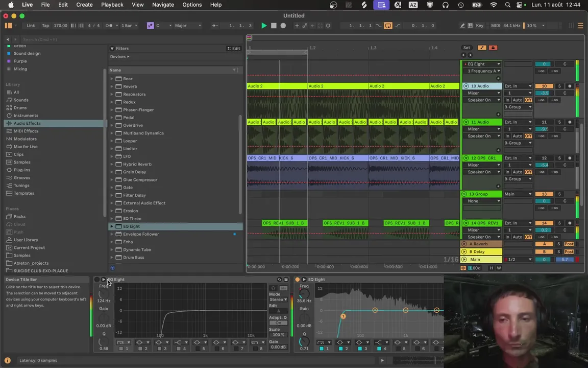The height and width of the screenshot is (368, 588).
Task: Click the Q knob showing 0.58
Action: (x=104, y=342)
